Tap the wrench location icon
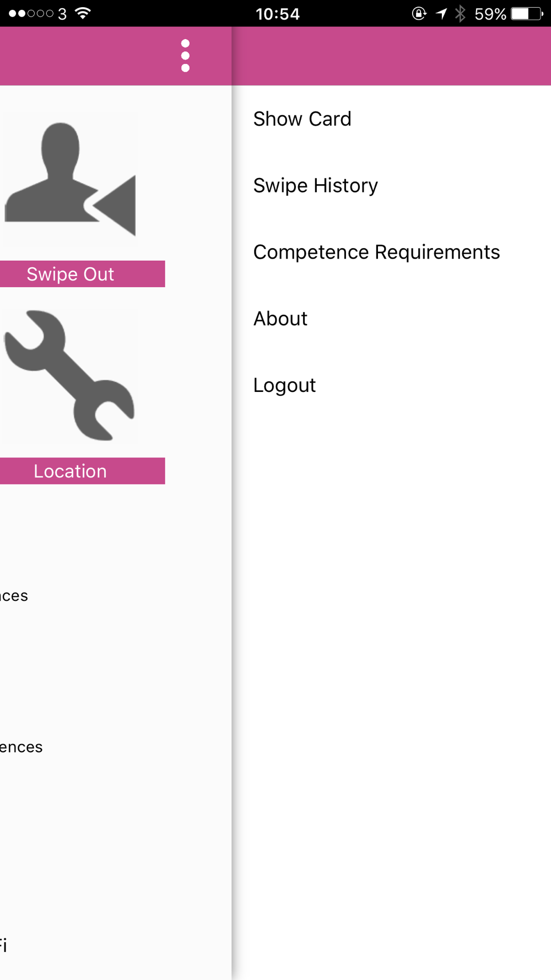The width and height of the screenshot is (551, 980). [69, 375]
